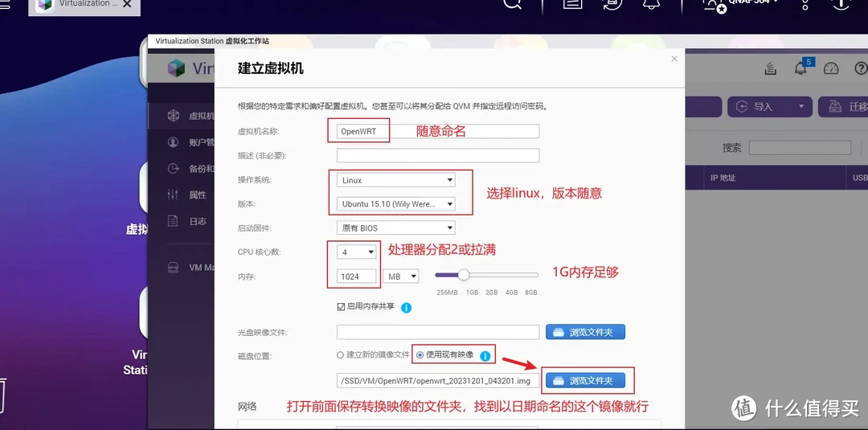Click the 导入 button
Screen dimensions: 868x430
769,107
